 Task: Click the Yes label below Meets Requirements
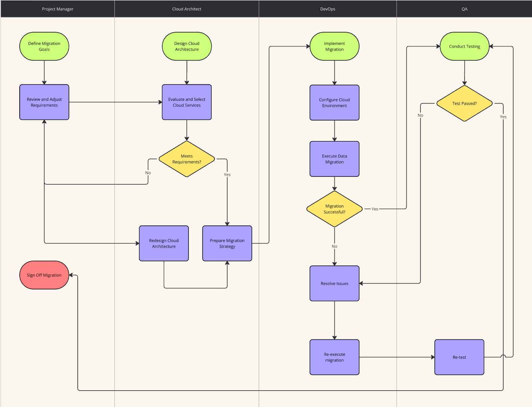click(227, 174)
